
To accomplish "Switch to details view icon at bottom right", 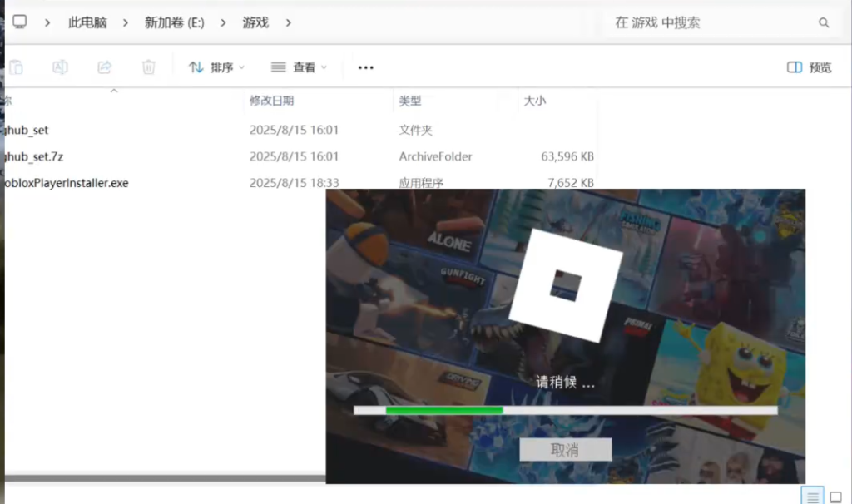I will tap(813, 497).
